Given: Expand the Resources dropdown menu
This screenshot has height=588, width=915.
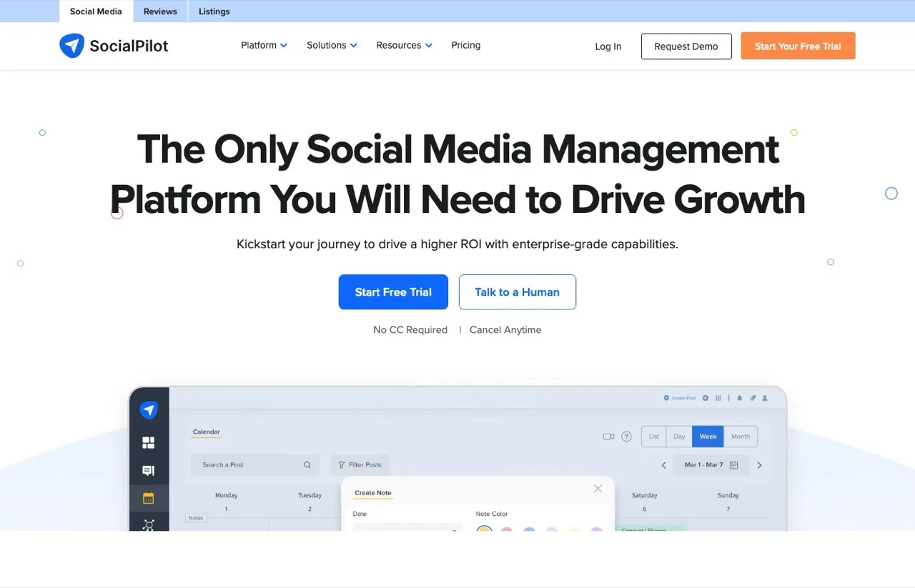Looking at the screenshot, I should coord(404,45).
